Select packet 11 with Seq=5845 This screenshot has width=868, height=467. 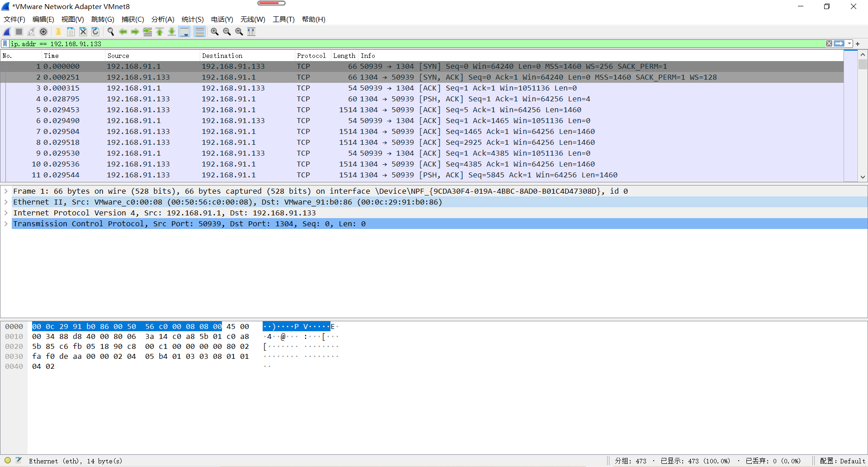[x=422, y=175]
